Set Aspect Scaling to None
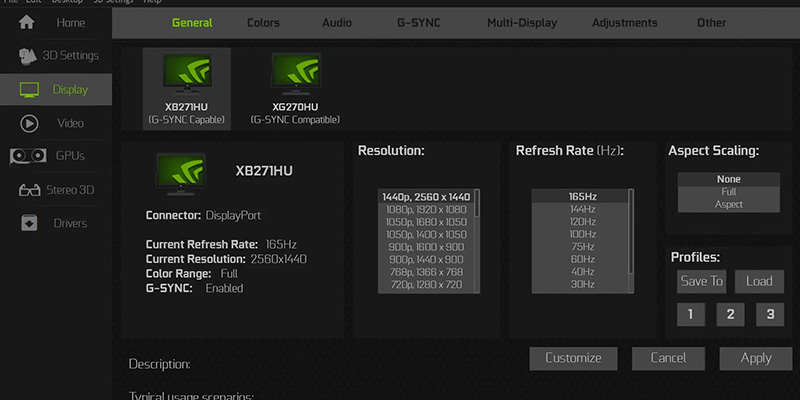The image size is (800, 400). pyautogui.click(x=729, y=179)
